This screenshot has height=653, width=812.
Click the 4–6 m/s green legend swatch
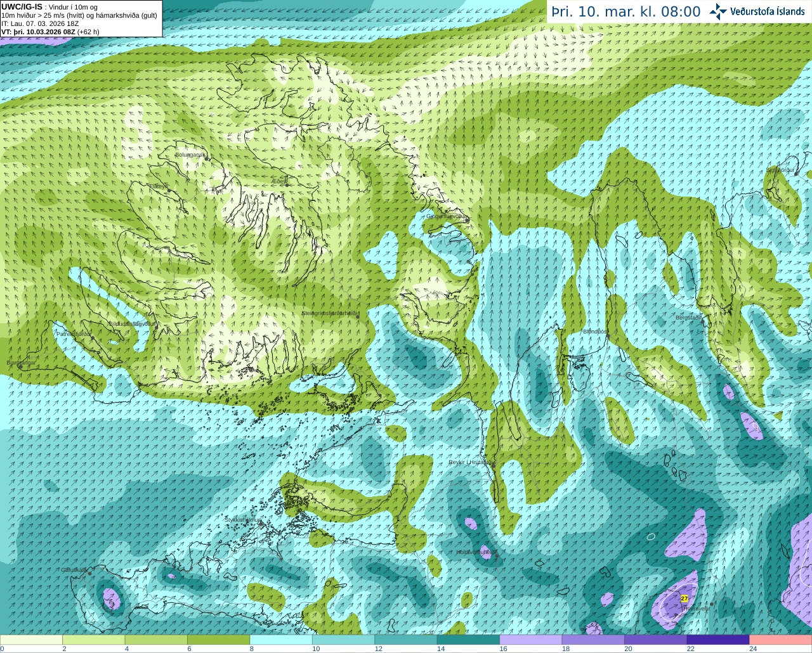tap(156, 640)
